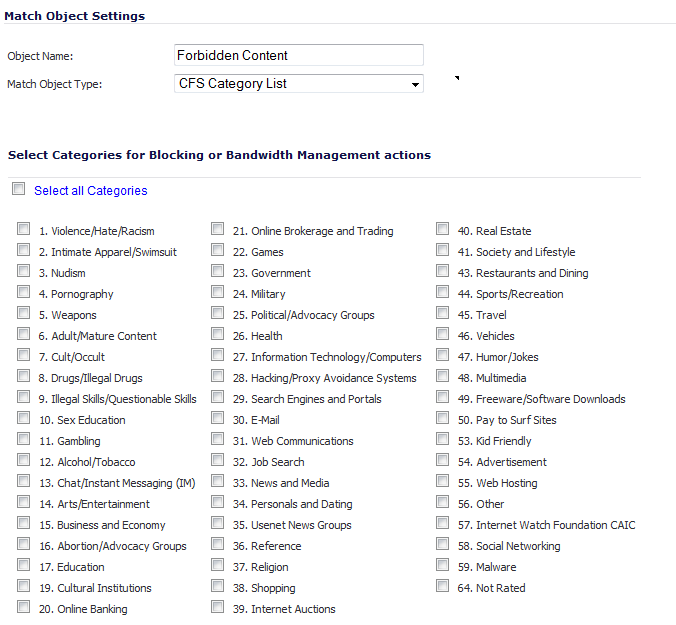
Task: Check the Not Rated checkbox
Action: (442, 586)
